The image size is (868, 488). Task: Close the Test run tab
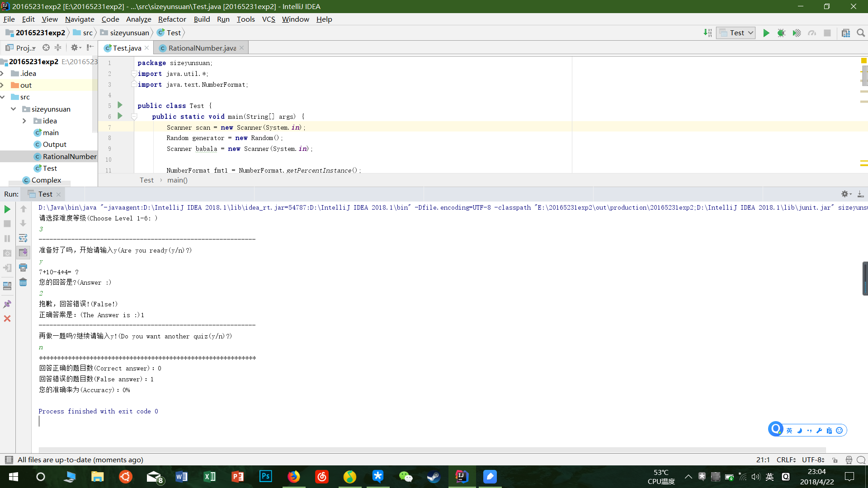point(58,194)
